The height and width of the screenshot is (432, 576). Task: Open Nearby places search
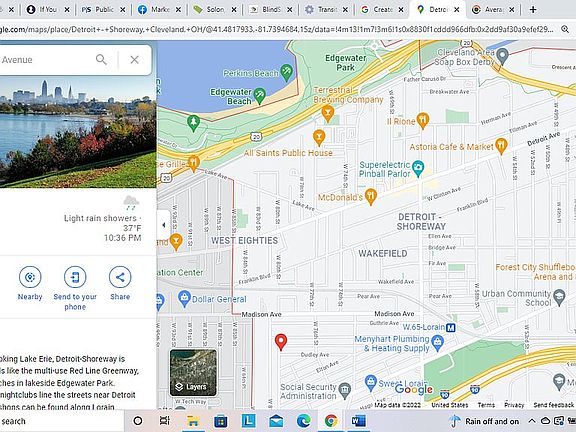pos(30,277)
